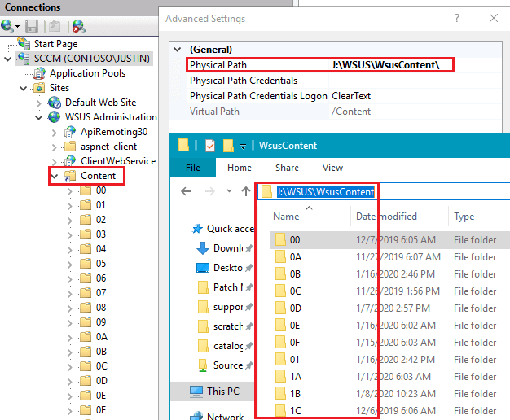Click the Up folder icon in Connections toolbar
510x420 pixels.
55,26
